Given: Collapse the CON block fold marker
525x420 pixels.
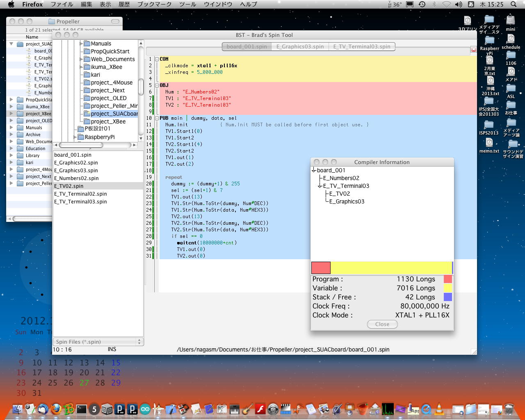Looking at the screenshot, I should (x=156, y=59).
